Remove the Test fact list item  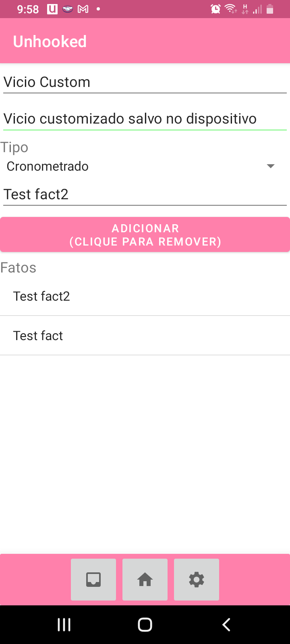pyautogui.click(x=145, y=336)
